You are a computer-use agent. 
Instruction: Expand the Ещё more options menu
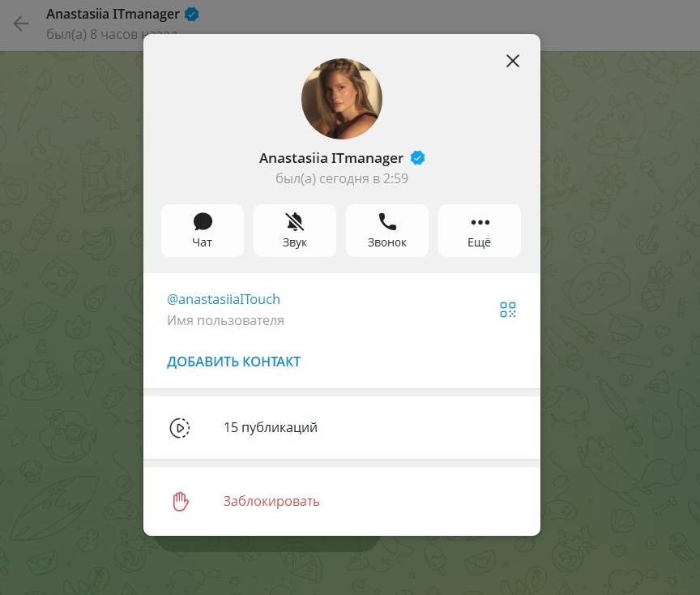click(480, 230)
